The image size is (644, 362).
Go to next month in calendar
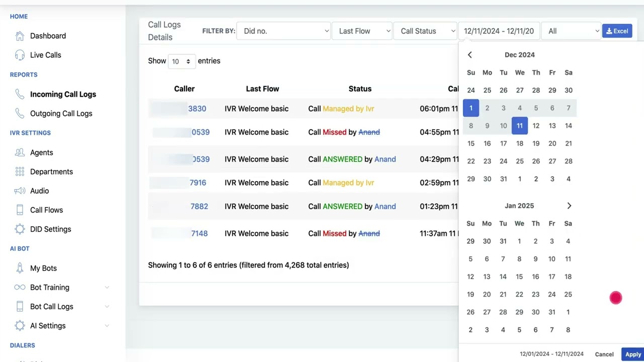[569, 206]
